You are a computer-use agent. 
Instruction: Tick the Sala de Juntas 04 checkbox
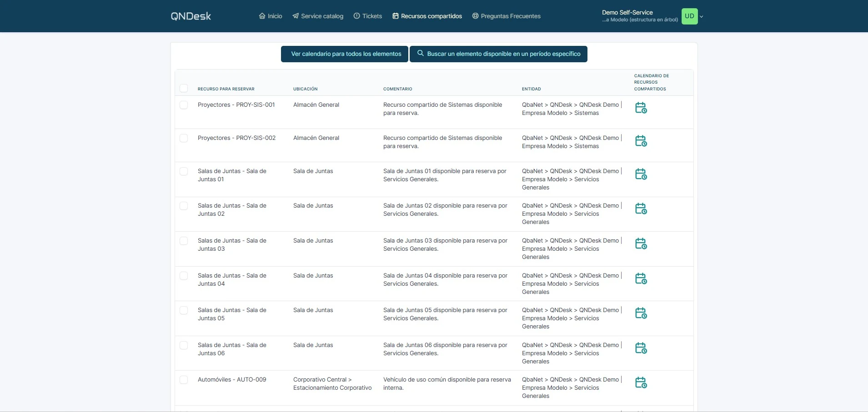[x=184, y=276]
